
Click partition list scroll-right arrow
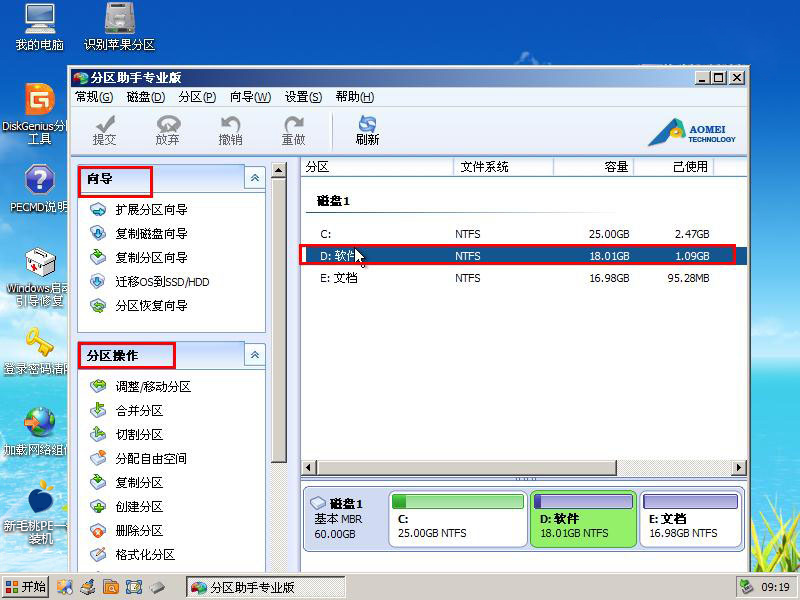point(739,467)
